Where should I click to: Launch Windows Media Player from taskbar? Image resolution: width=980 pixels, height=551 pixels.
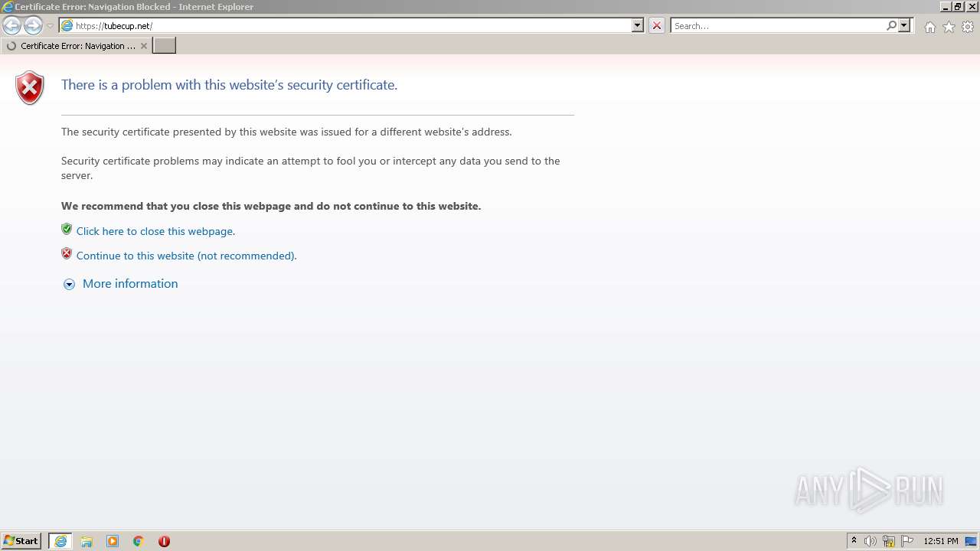pos(113,541)
